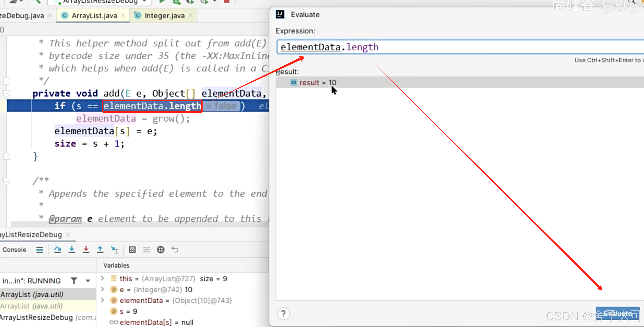644x327 pixels.
Task: Expand the 'this' ArrayList variable node
Action: point(103,279)
